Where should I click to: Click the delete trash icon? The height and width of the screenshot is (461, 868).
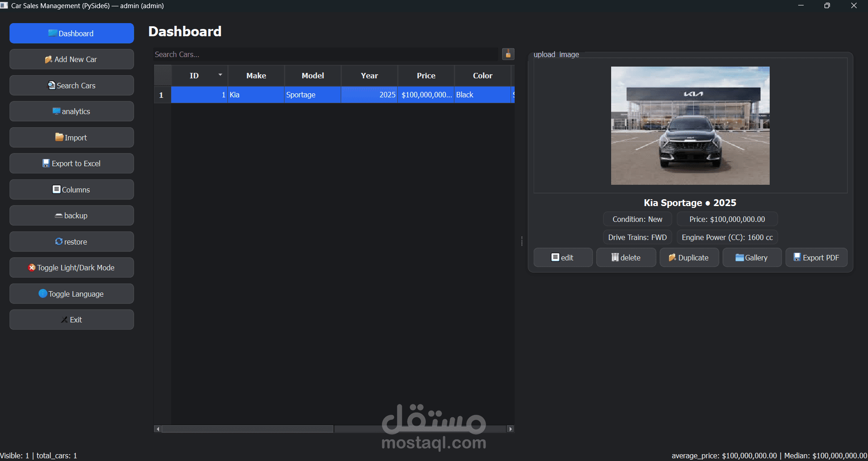[x=615, y=257]
